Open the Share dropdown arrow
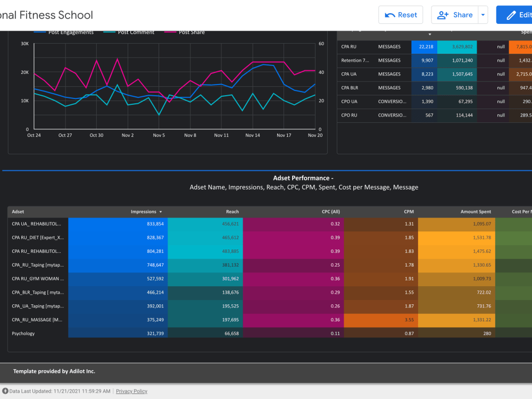The width and height of the screenshot is (532, 399). tap(483, 15)
